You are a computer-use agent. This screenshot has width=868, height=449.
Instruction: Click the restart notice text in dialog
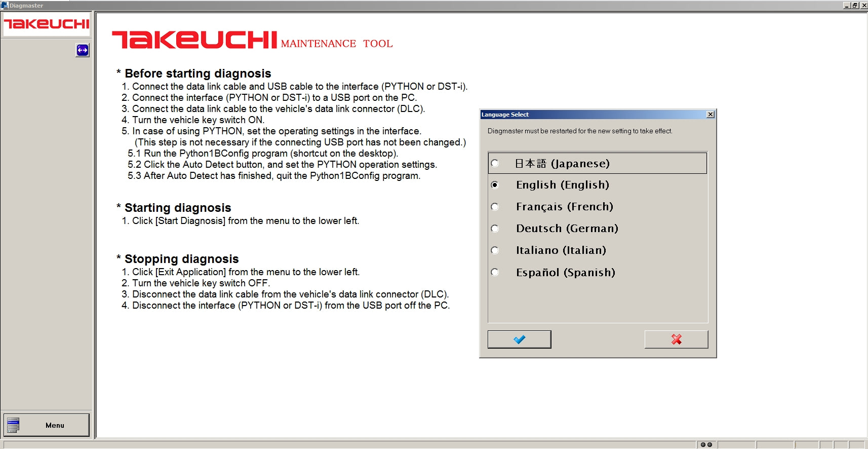coord(580,131)
